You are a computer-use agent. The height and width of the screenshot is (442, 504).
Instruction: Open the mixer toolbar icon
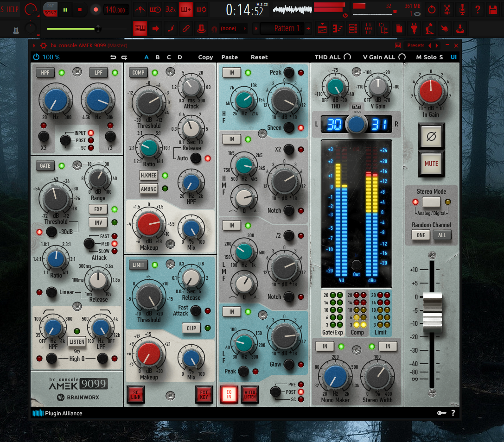click(x=368, y=29)
